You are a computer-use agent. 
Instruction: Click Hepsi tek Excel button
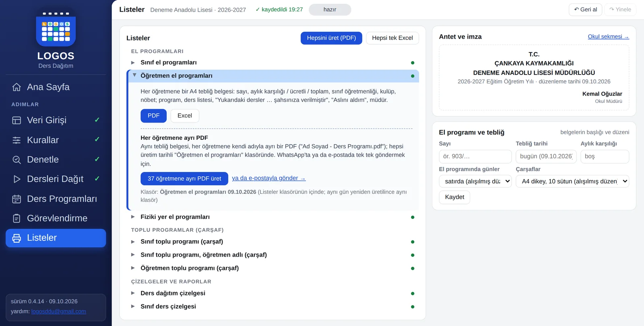point(392,38)
